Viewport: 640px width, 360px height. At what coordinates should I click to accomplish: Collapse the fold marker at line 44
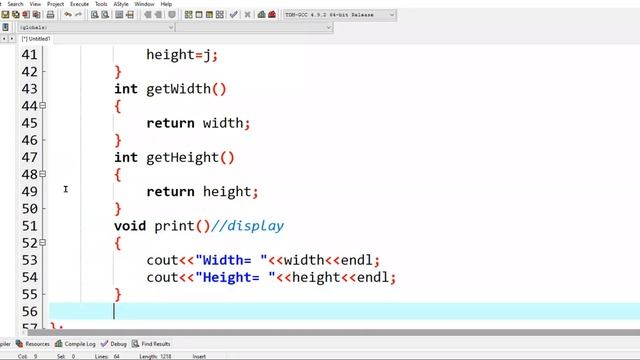click(42, 106)
